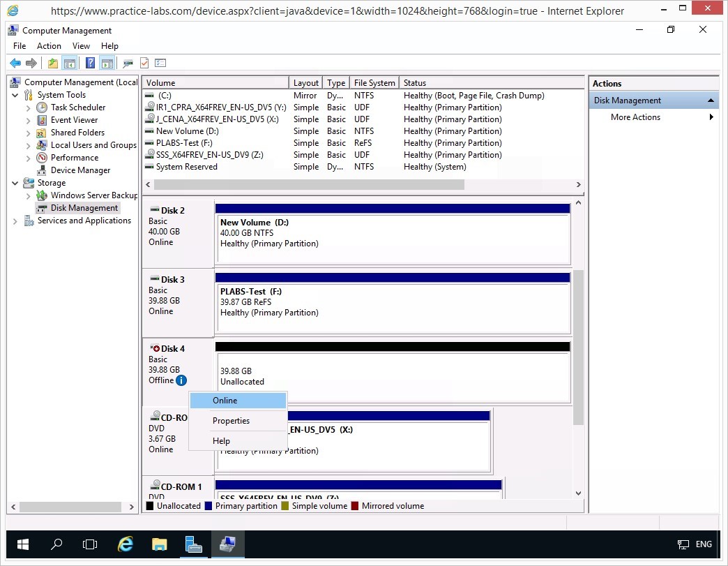Click the black Unallocated legend swatch
Image resolution: width=728 pixels, height=566 pixels.
[x=149, y=506]
